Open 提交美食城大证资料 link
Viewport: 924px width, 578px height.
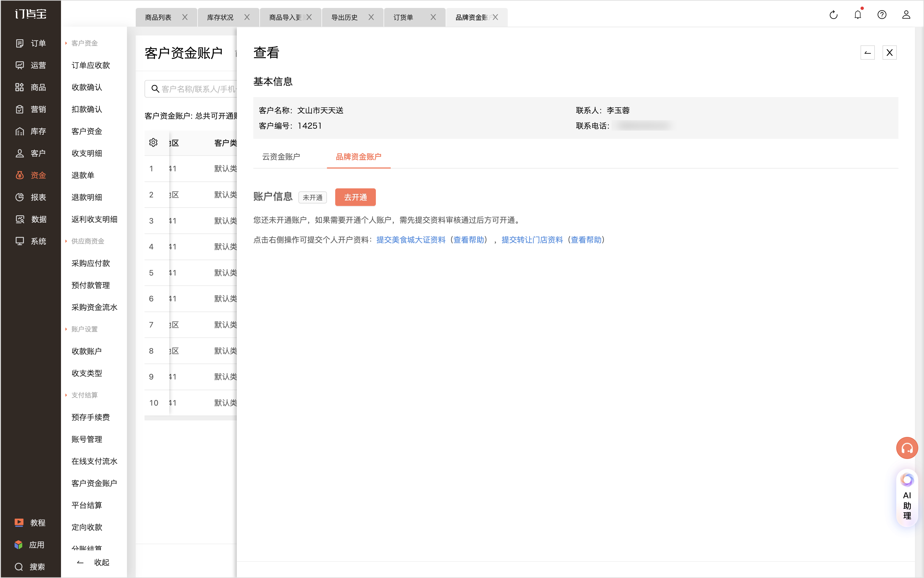(x=411, y=240)
